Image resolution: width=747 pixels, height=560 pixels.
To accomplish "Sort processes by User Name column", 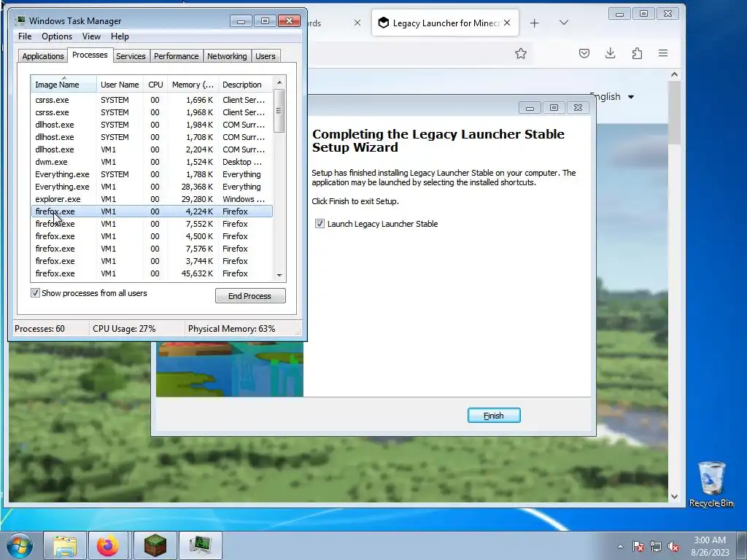I will tap(120, 85).
